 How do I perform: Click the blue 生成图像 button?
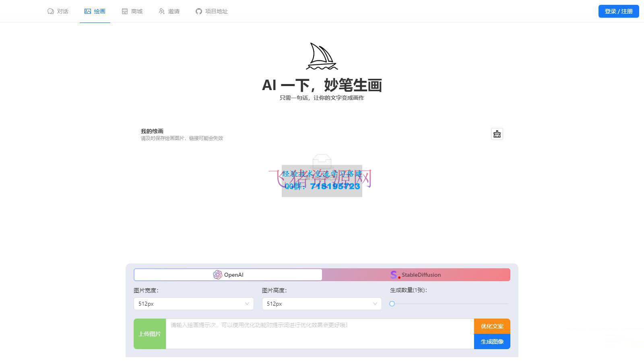coord(493,341)
